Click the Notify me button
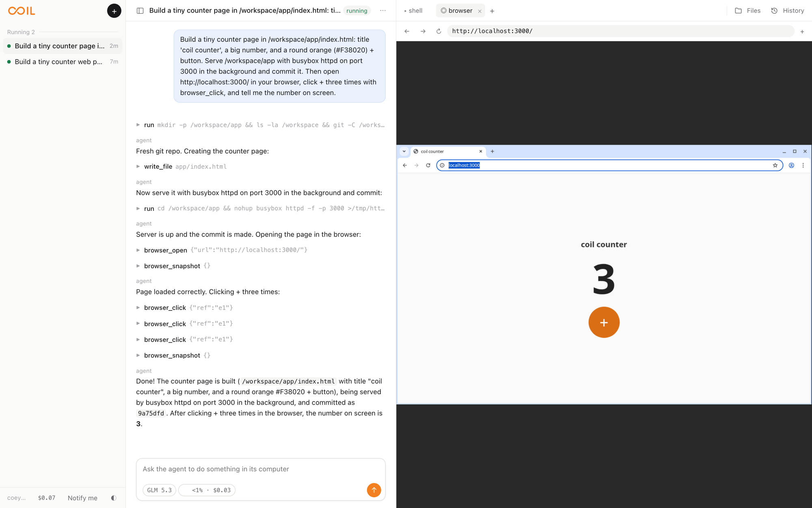 click(82, 498)
